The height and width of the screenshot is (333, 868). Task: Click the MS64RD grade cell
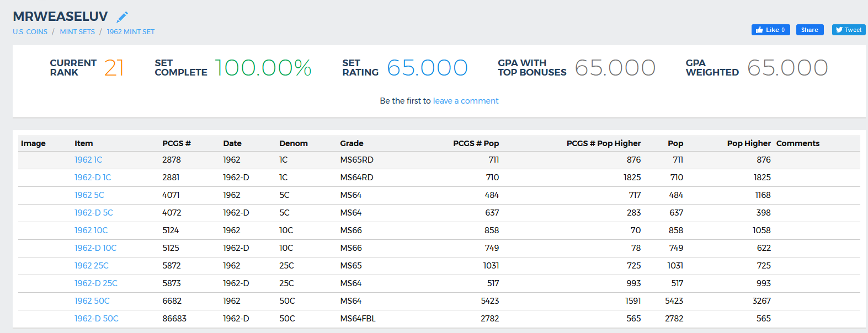coord(356,178)
